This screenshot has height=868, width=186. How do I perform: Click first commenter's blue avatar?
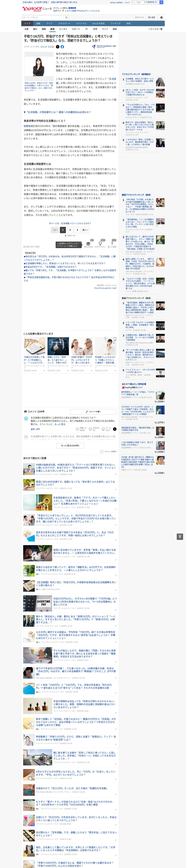26,419
